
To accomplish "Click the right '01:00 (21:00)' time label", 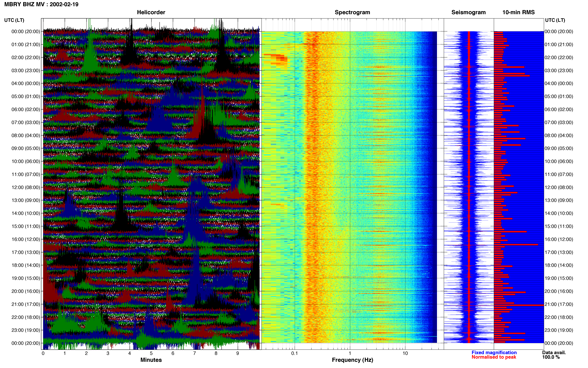I will (x=559, y=45).
